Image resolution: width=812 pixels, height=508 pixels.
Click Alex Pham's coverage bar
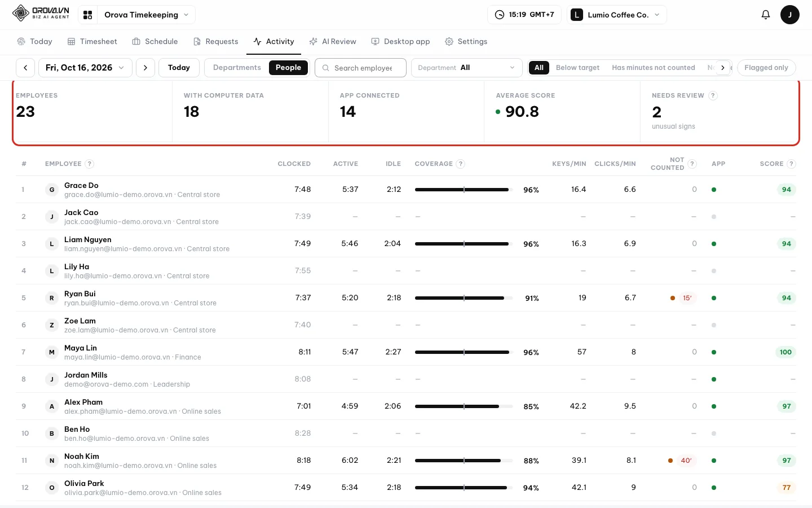464,406
